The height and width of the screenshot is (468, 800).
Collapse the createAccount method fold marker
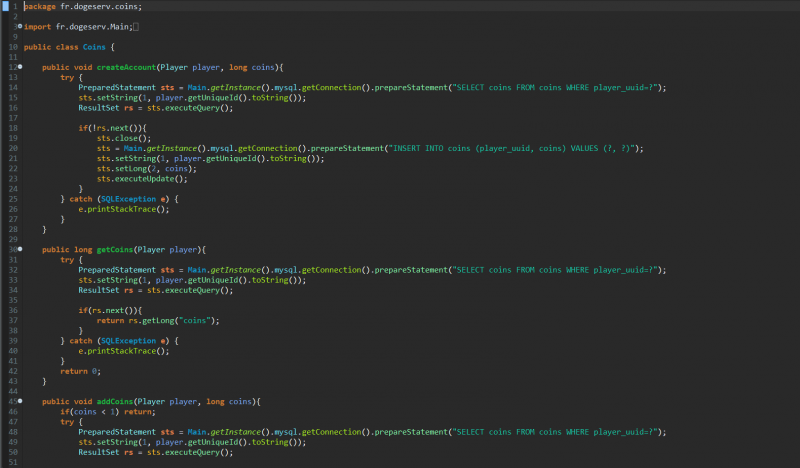point(20,67)
